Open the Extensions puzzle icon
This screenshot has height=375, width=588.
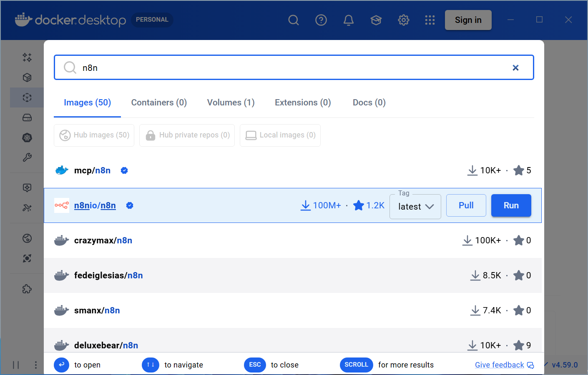(x=27, y=289)
